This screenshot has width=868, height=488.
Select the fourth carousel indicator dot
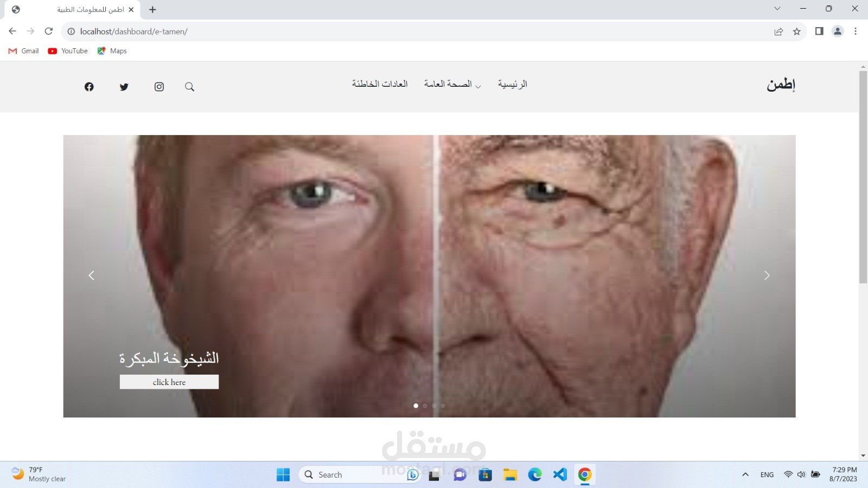click(443, 406)
